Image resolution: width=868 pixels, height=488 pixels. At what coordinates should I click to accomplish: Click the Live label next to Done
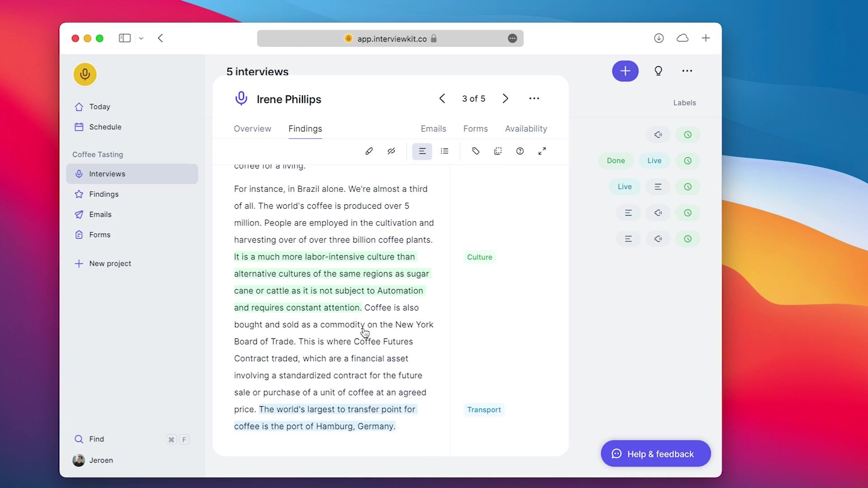[x=654, y=161]
